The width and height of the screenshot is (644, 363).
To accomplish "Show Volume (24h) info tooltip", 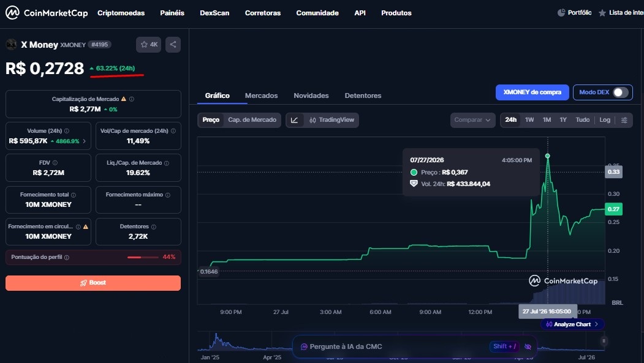I will (67, 131).
